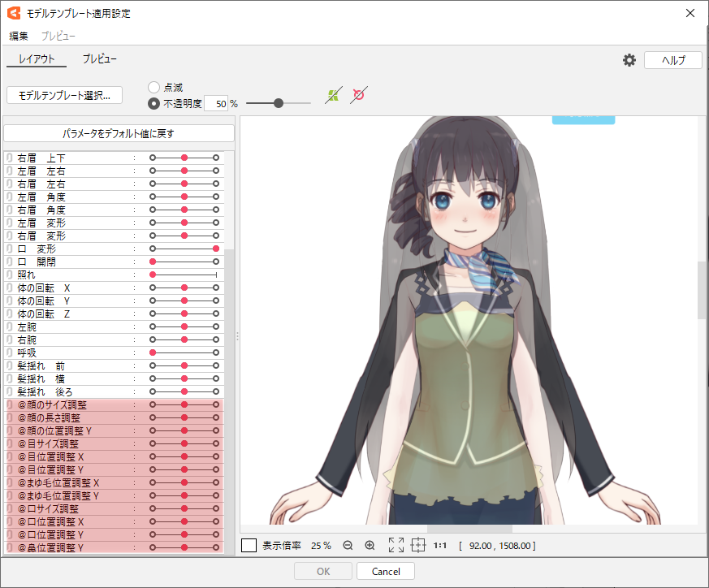The image size is (709, 588).
Task: Click the canvas horizontal scrollbar
Action: (469, 529)
